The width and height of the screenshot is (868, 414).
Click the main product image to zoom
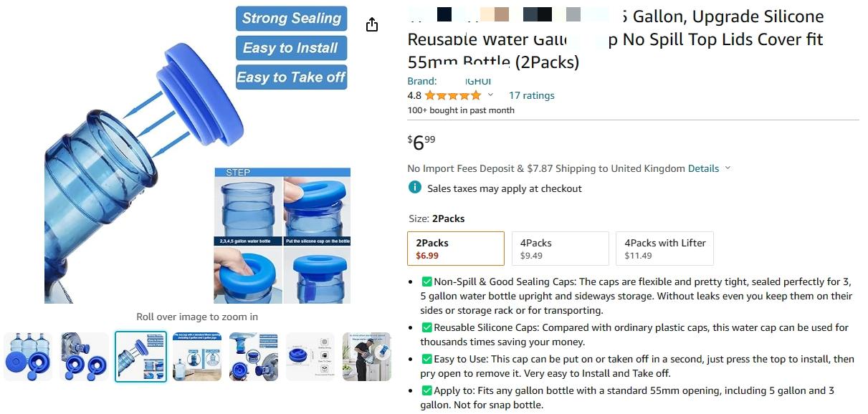coord(198,153)
